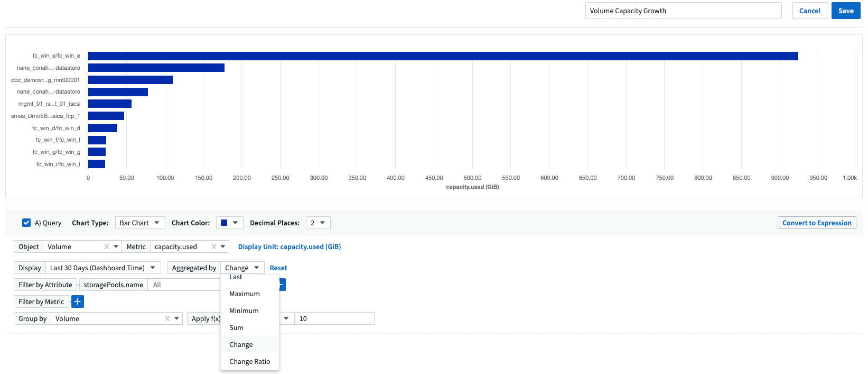868x375 pixels.
Task: Select Maximum from aggregation list
Action: pyautogui.click(x=245, y=294)
